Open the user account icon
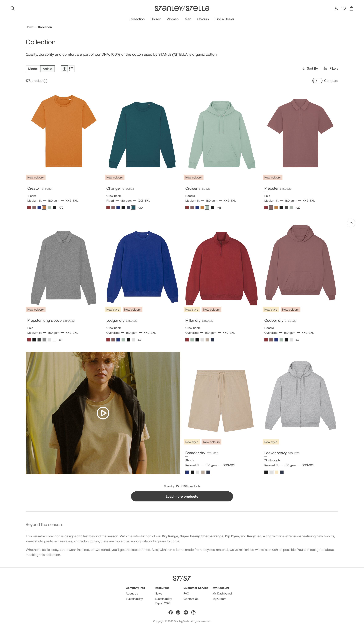The height and width of the screenshot is (631, 364). point(336,8)
